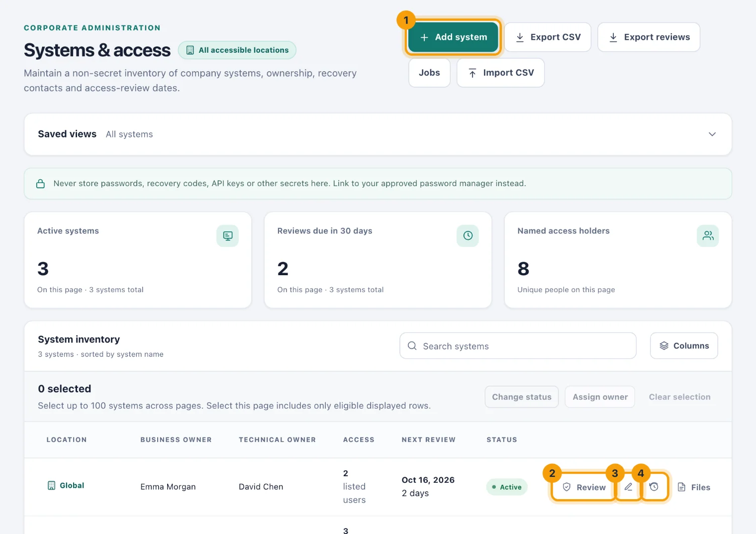Sort by the NEXT REVIEW column header
Viewport: 756px width, 534px height.
pyautogui.click(x=429, y=440)
